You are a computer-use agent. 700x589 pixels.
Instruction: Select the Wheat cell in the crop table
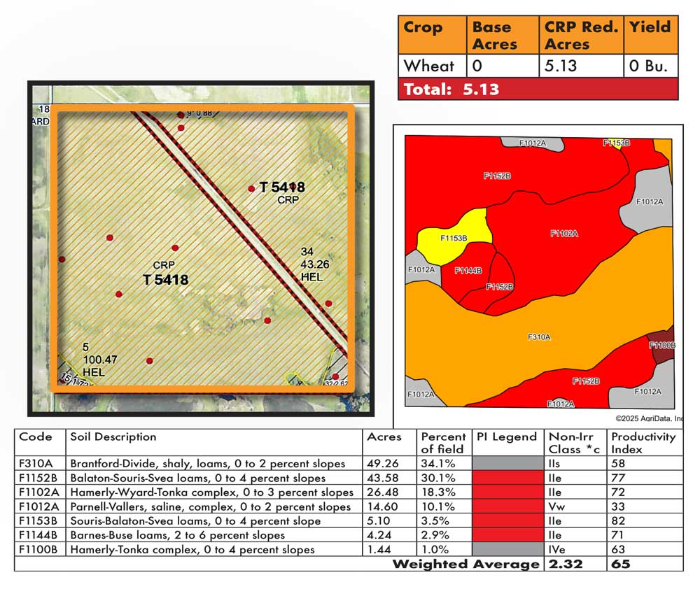click(428, 66)
